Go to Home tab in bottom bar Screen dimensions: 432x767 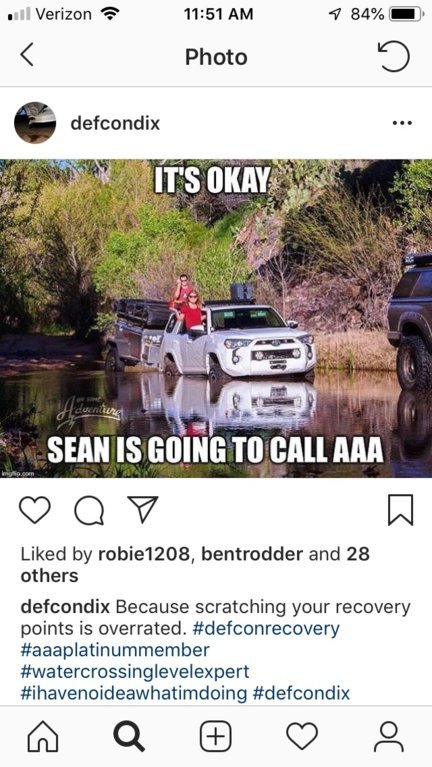click(x=43, y=737)
